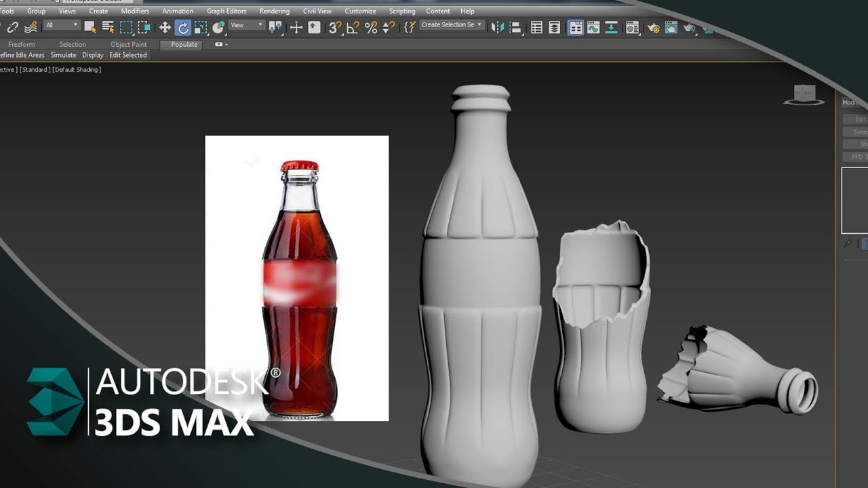
Task: Activate the Select and Rotate tool
Action: pos(182,27)
